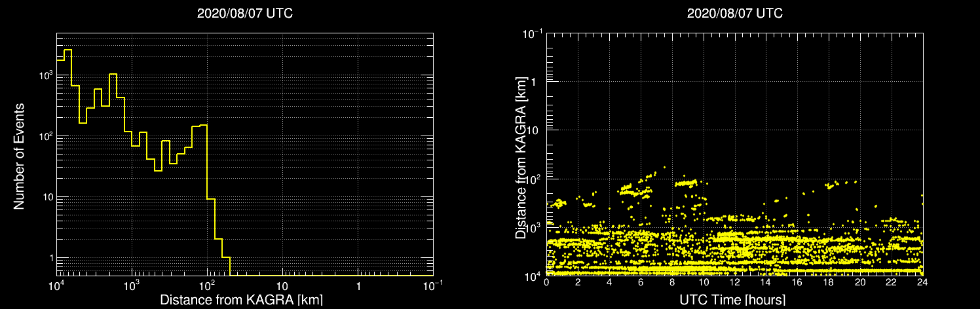
Task: Click the 10^2 tick on scatter plot distance axis
Action: [535, 178]
